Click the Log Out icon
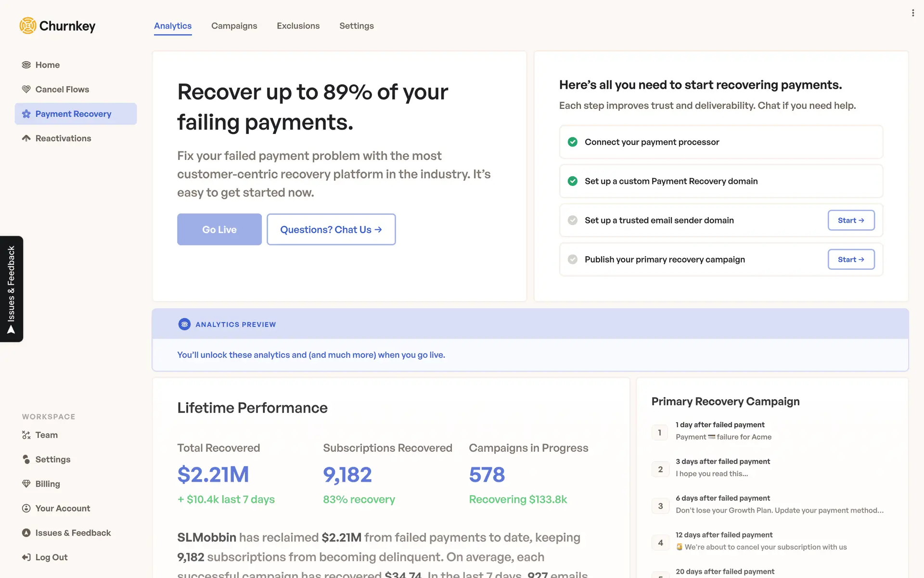Image resolution: width=924 pixels, height=578 pixels. (26, 557)
